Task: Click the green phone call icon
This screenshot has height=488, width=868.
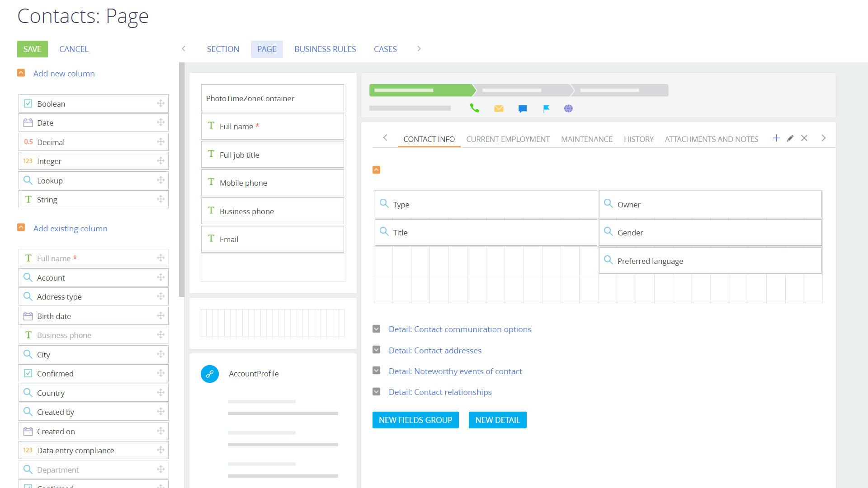Action: (x=474, y=108)
